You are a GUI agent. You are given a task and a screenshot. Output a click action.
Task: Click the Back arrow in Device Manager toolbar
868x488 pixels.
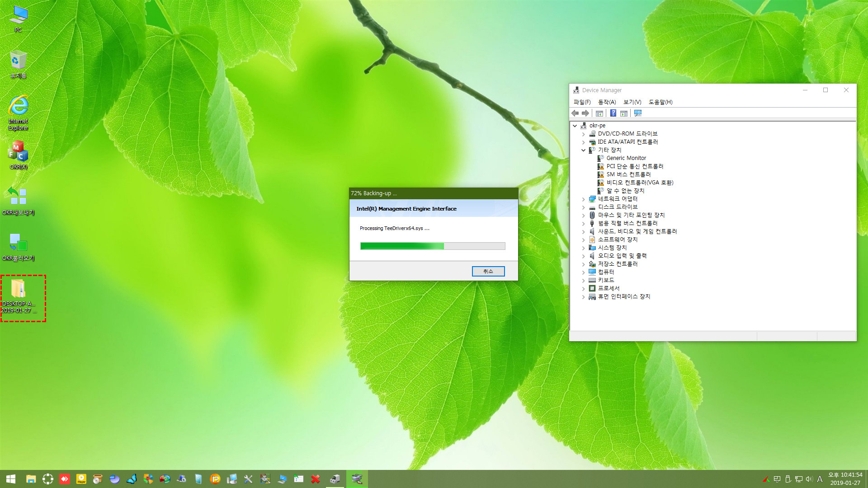click(575, 113)
